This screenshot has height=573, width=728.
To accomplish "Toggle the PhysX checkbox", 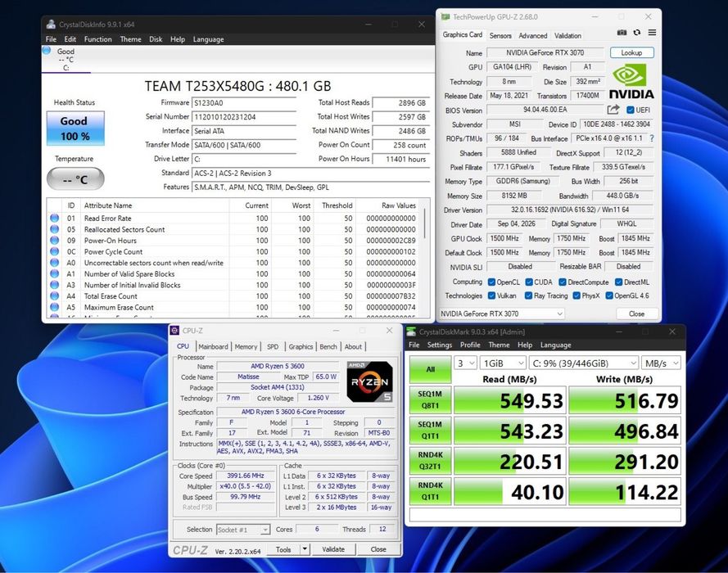I will pos(577,296).
